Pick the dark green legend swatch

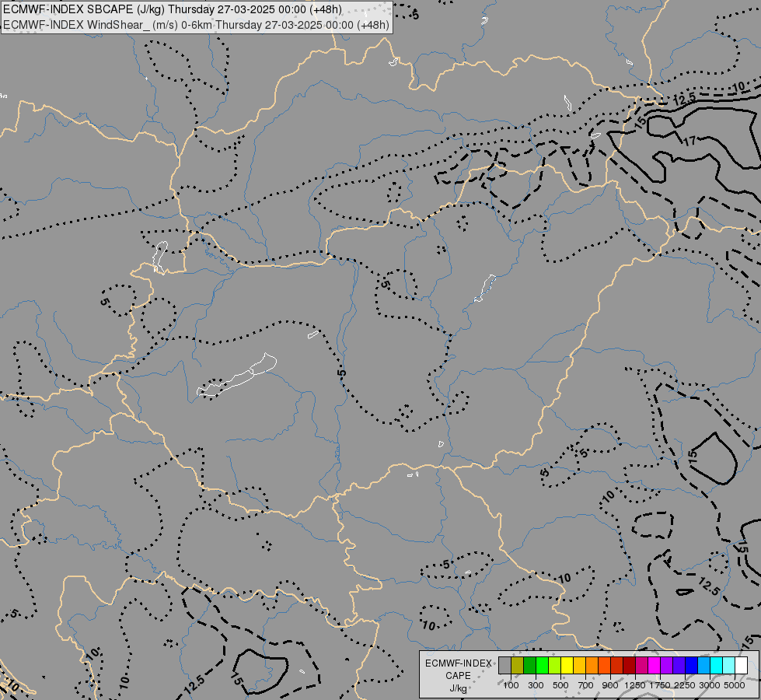coord(529,665)
